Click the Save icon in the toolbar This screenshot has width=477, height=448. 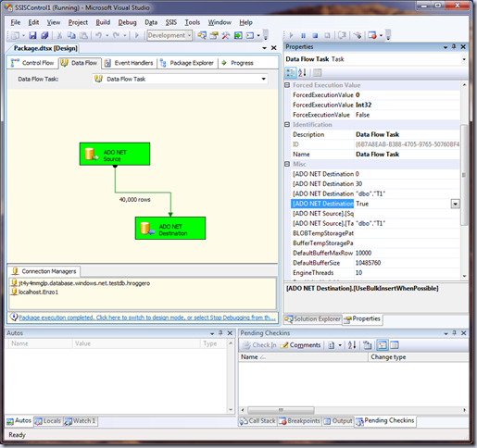pyautogui.click(x=32, y=35)
